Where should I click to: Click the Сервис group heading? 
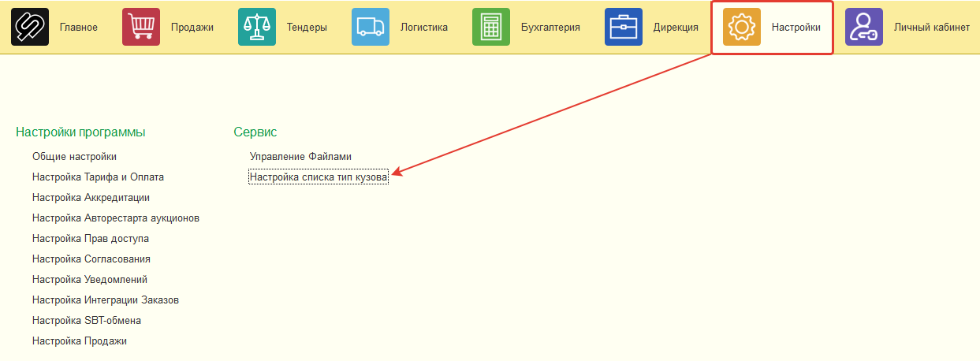click(255, 132)
